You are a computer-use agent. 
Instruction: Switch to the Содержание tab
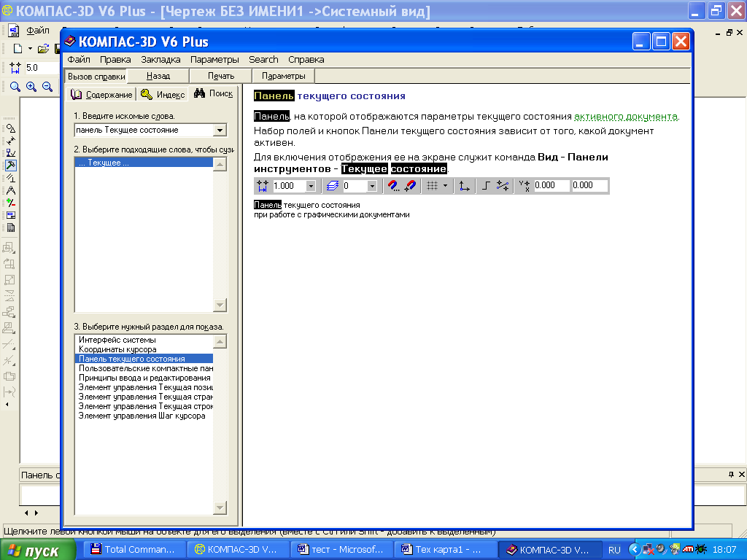101,94
